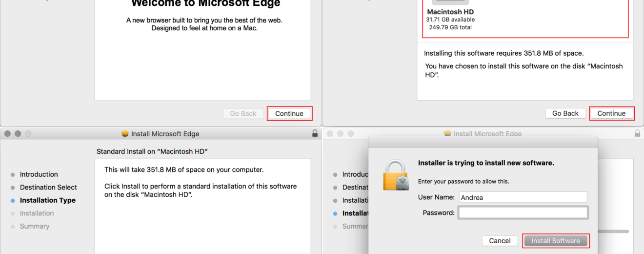Select the Introduction step in the Standard Install sidebar

click(39, 174)
